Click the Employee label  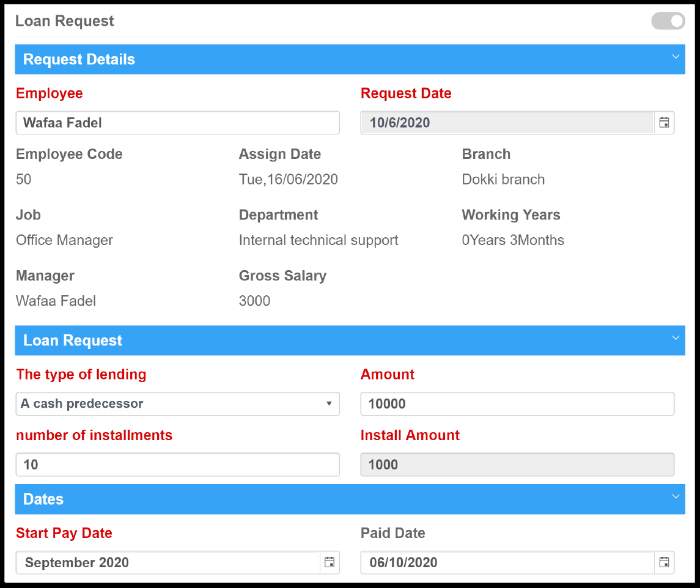[49, 94]
